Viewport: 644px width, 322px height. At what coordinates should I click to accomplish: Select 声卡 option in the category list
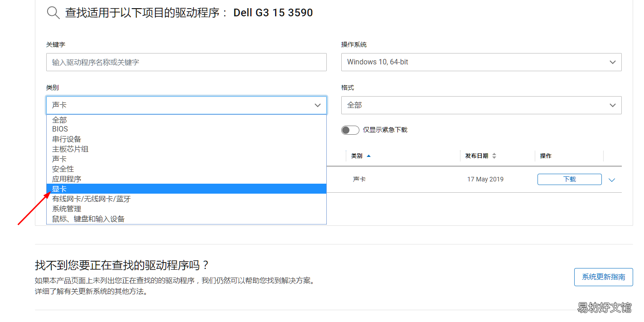click(186, 159)
